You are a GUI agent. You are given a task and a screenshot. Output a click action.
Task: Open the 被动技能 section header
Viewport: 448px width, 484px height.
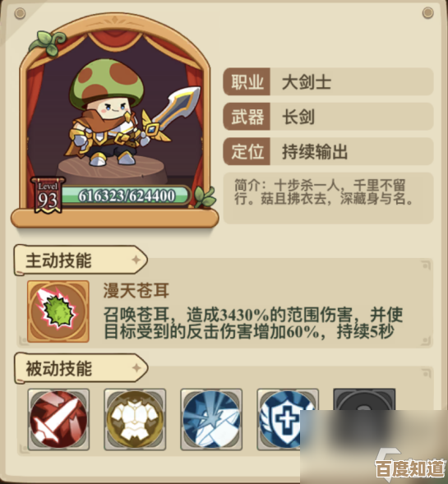[x=81, y=368]
